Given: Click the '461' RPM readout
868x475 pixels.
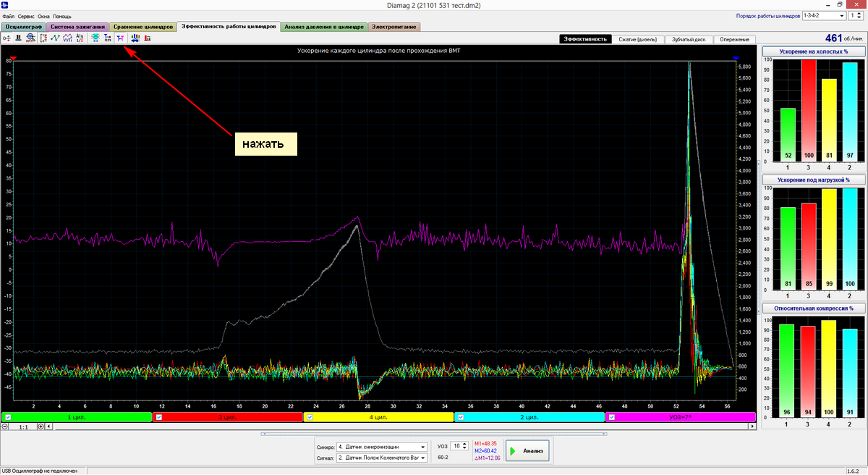Looking at the screenshot, I should [x=834, y=38].
